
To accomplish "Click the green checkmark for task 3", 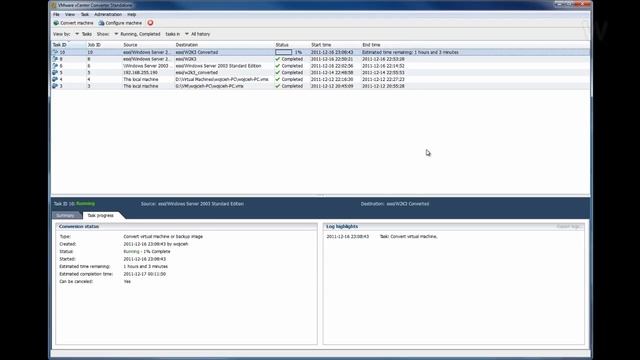I will tap(278, 86).
